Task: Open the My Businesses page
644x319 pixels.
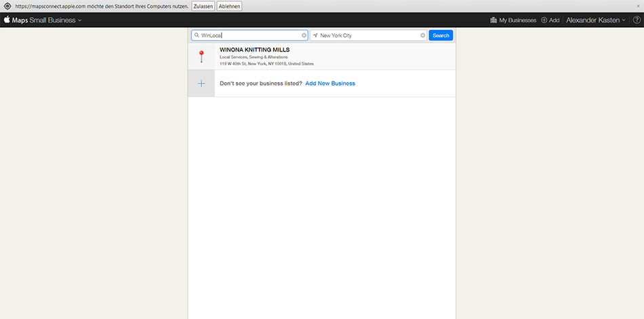Action: click(x=513, y=20)
